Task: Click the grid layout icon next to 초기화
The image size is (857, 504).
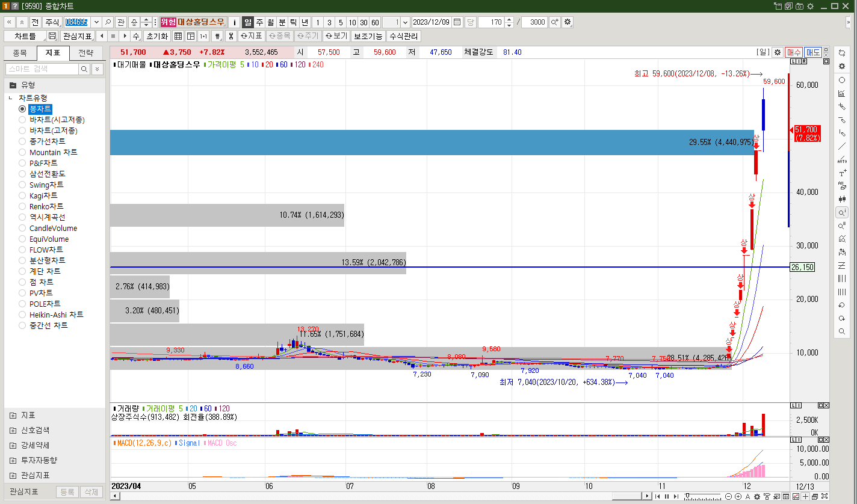Action: [x=178, y=36]
